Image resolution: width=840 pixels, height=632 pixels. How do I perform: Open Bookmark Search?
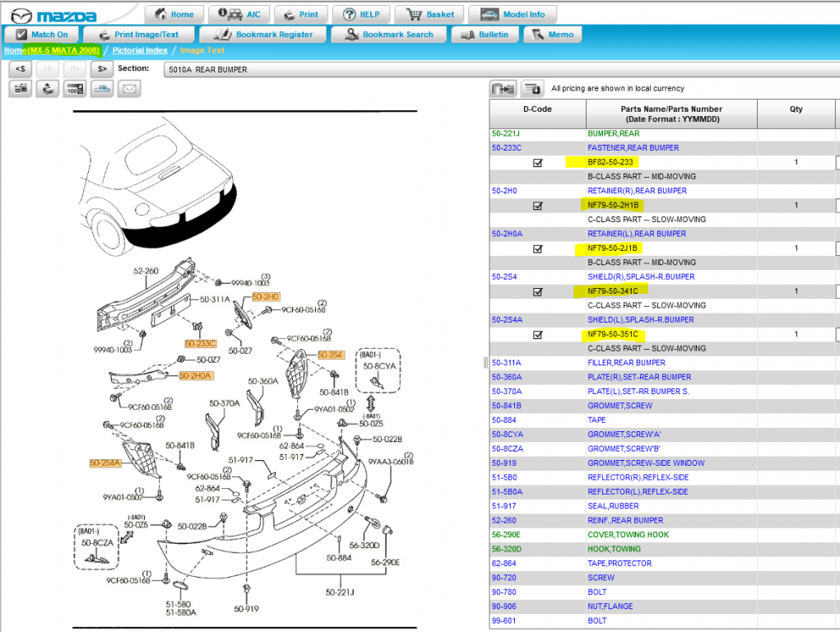tap(389, 35)
